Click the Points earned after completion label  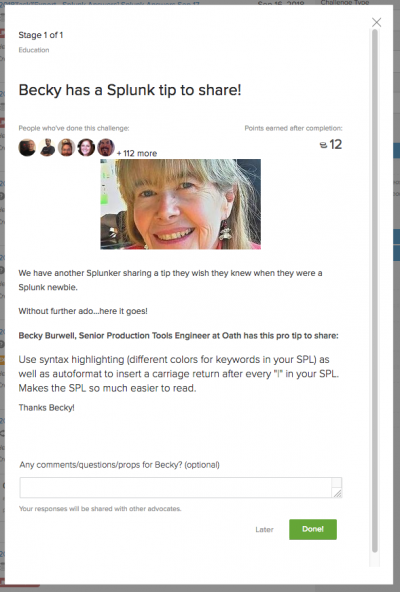tap(293, 128)
